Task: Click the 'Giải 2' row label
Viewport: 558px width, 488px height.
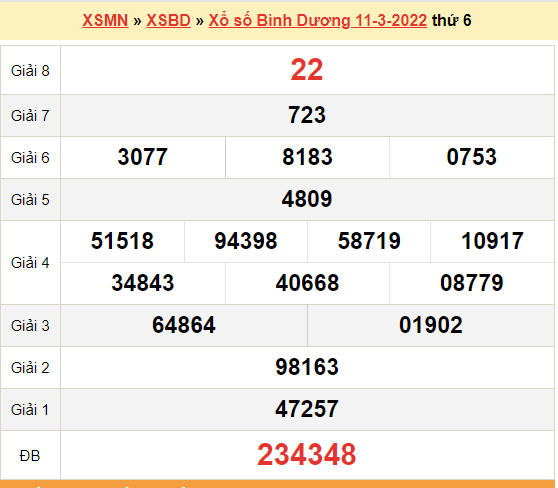Action: coord(30,367)
